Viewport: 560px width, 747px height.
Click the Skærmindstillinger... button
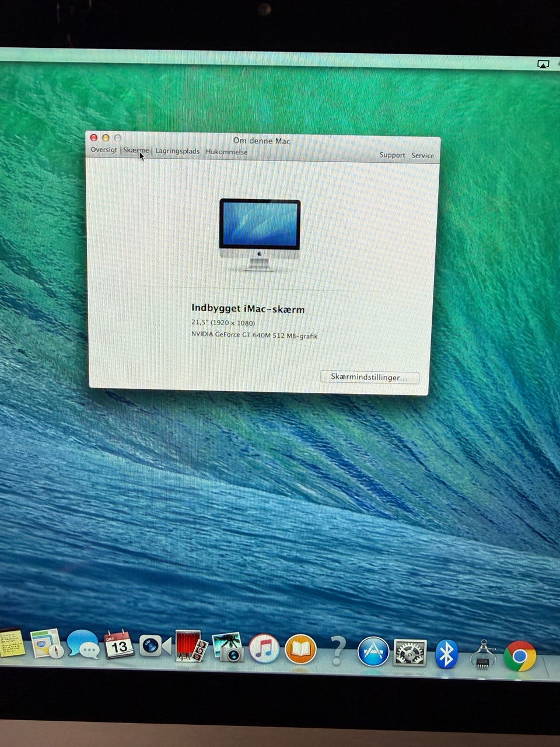pos(369,377)
